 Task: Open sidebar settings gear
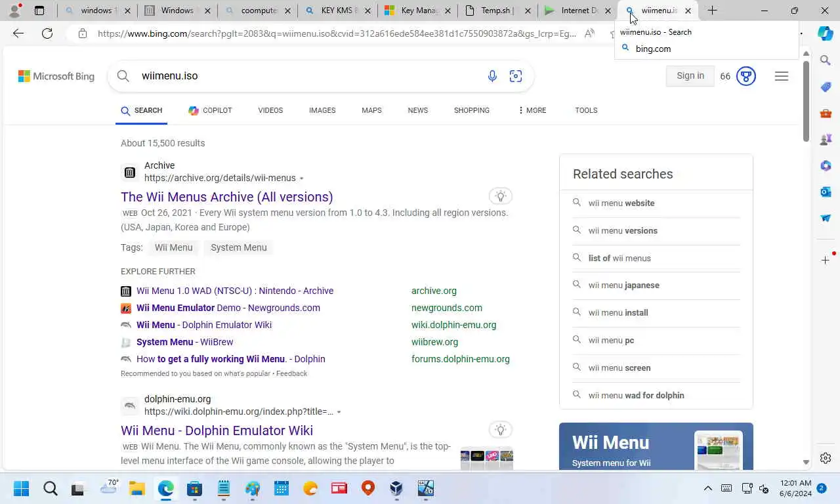(x=826, y=458)
